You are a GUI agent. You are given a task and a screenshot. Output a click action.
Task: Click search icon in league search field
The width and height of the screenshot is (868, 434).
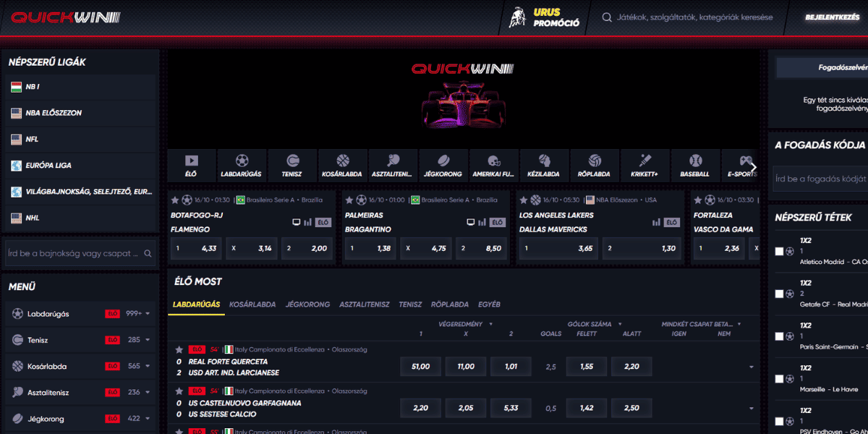pos(148,254)
